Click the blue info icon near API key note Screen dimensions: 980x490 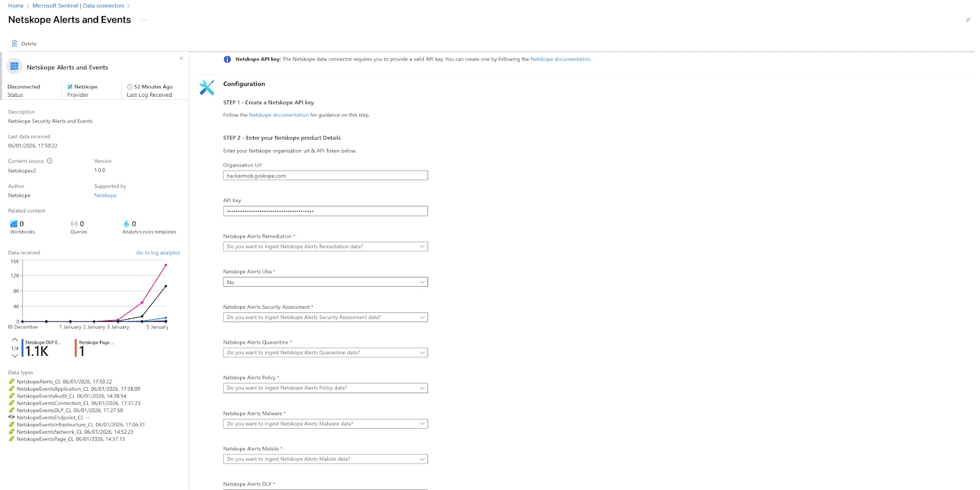227,59
